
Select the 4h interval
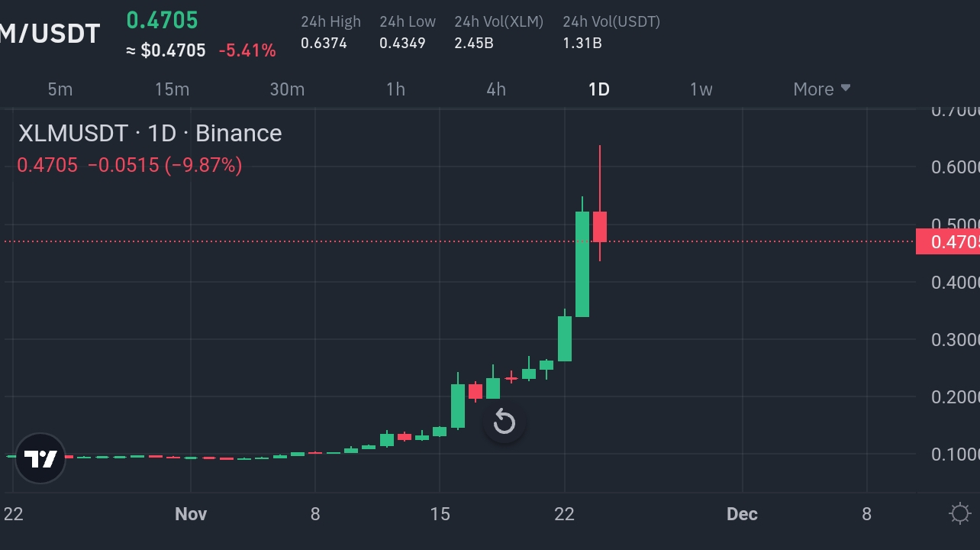[495, 89]
